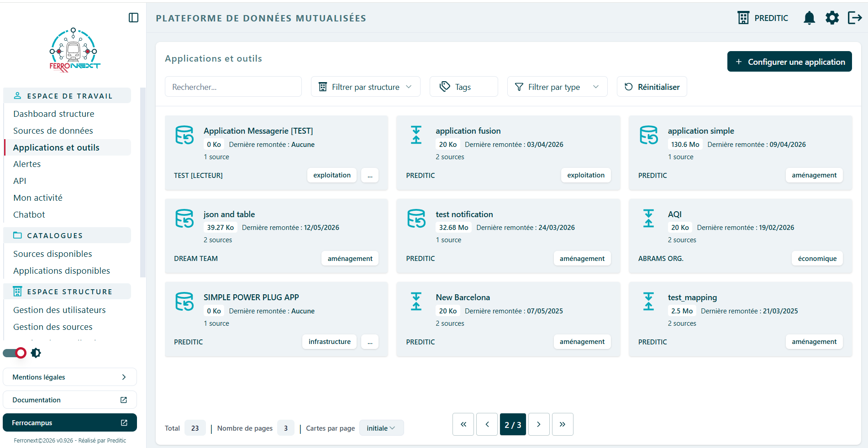Open Applications disponibles catalogue
868x448 pixels.
62,271
